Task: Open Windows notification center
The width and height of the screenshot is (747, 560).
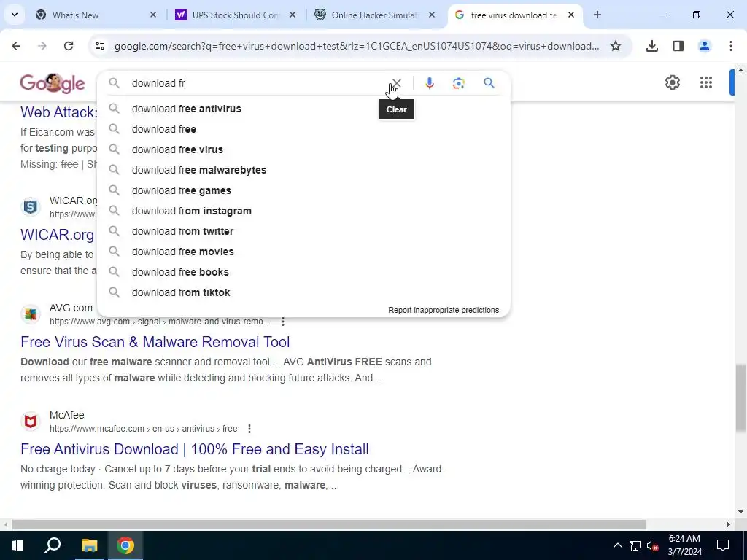Action: pyautogui.click(x=723, y=545)
